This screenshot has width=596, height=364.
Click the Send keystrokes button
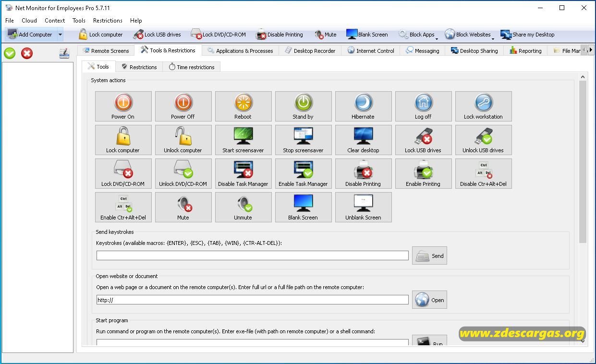pyautogui.click(x=429, y=256)
